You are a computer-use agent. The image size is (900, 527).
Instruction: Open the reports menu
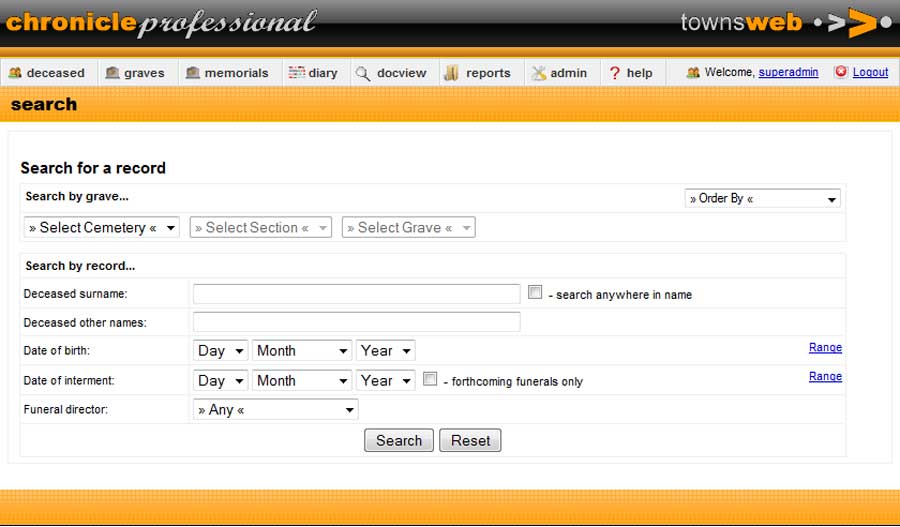(482, 73)
